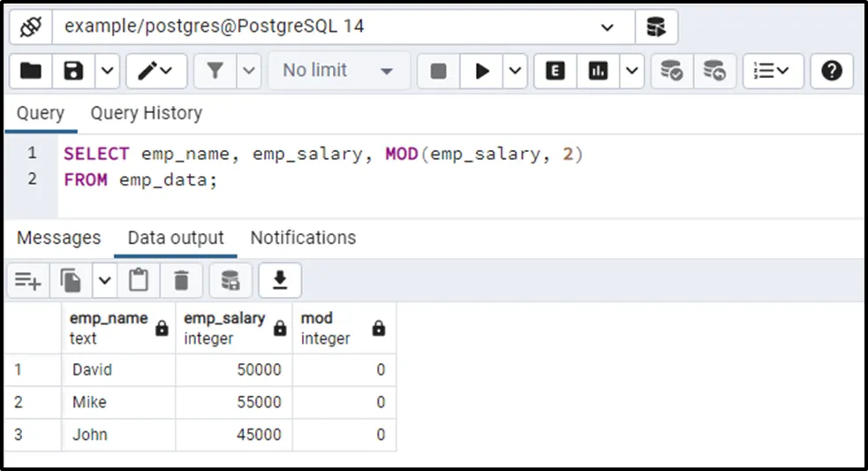Click the Download results as CSV icon
The width and height of the screenshot is (868, 471).
click(280, 280)
